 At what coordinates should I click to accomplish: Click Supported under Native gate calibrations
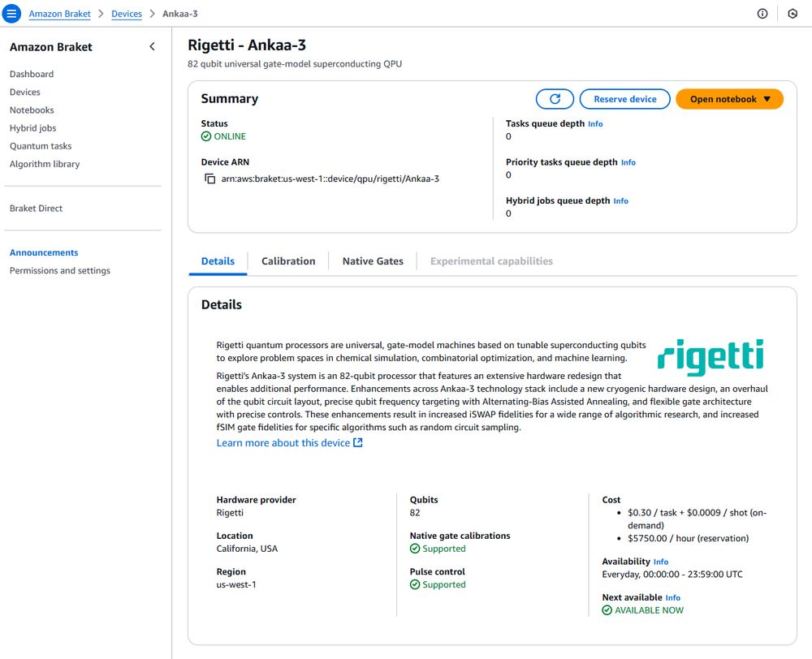pyautogui.click(x=444, y=549)
